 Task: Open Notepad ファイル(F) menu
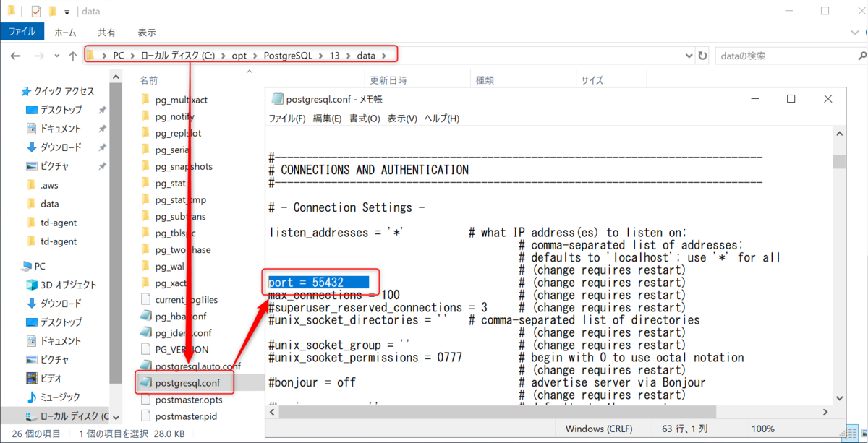287,119
